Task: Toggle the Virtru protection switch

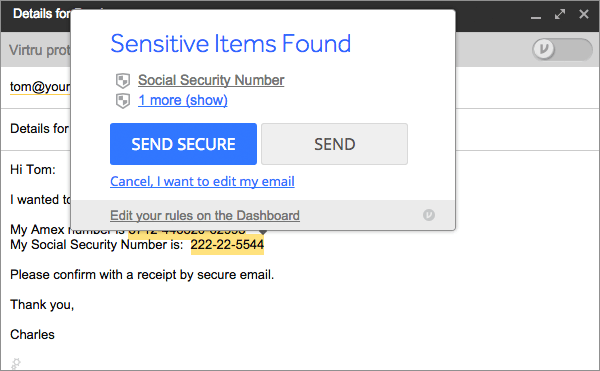Action: [562, 49]
